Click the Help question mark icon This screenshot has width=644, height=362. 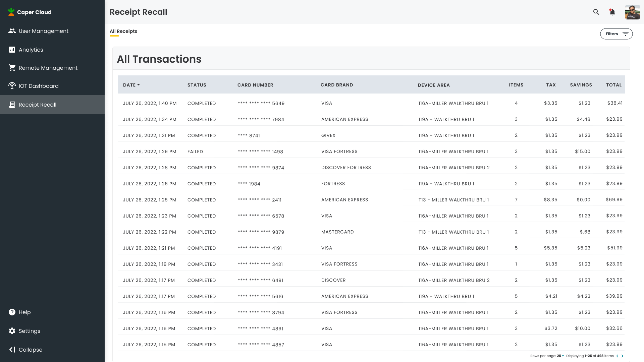tap(12, 312)
